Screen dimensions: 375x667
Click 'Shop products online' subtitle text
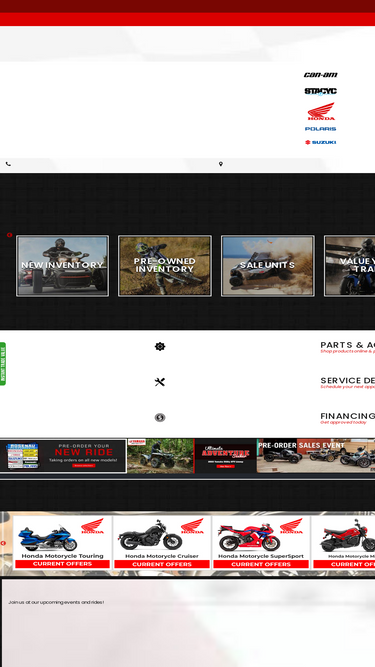tap(347, 352)
